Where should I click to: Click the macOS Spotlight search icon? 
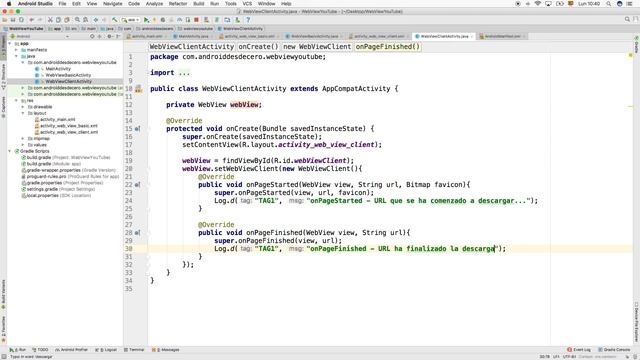pyautogui.click(x=609, y=4)
